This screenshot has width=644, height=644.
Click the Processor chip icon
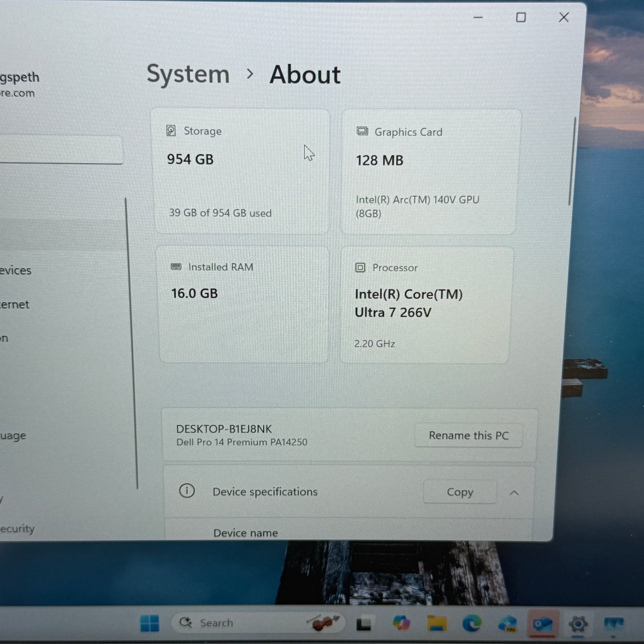(x=360, y=267)
